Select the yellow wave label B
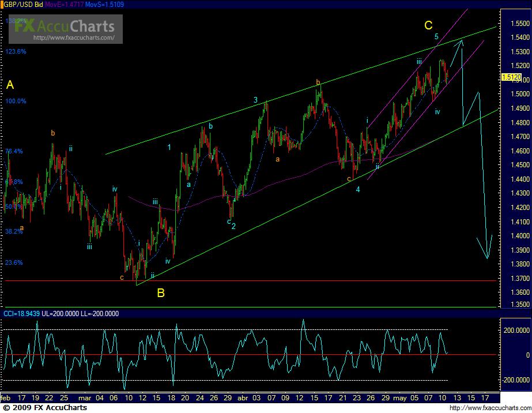This screenshot has height=413, width=532. tap(161, 293)
